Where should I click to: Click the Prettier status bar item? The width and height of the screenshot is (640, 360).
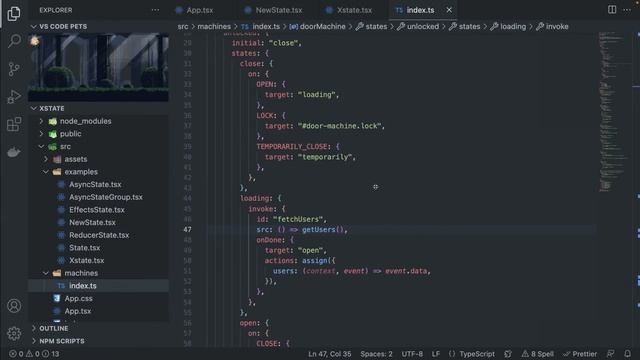tap(580, 354)
